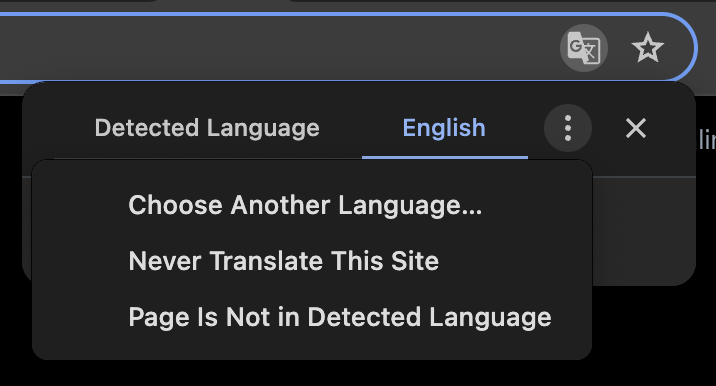
Task: Show original page using the Detected Language label
Action: click(207, 128)
